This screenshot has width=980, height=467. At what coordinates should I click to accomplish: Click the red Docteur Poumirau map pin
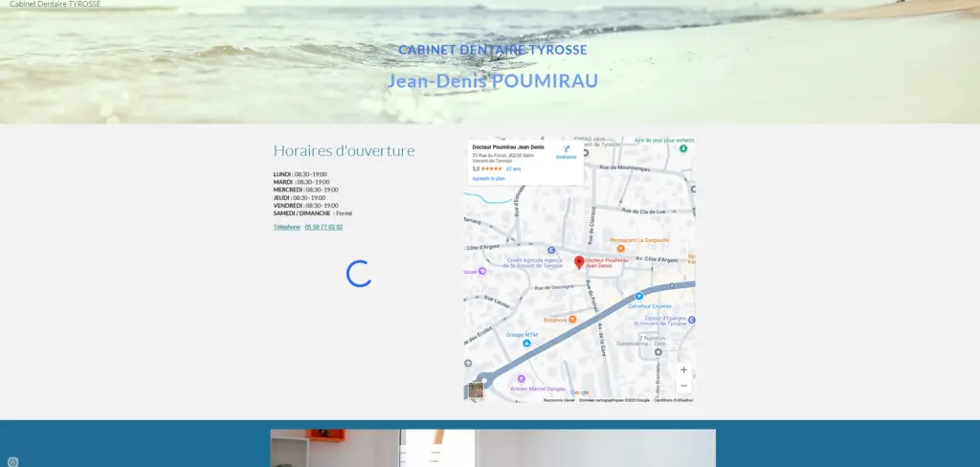579,262
